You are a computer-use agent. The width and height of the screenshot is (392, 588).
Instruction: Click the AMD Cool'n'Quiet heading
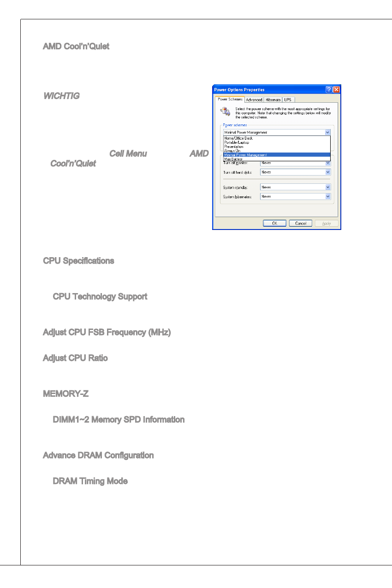tap(76, 47)
